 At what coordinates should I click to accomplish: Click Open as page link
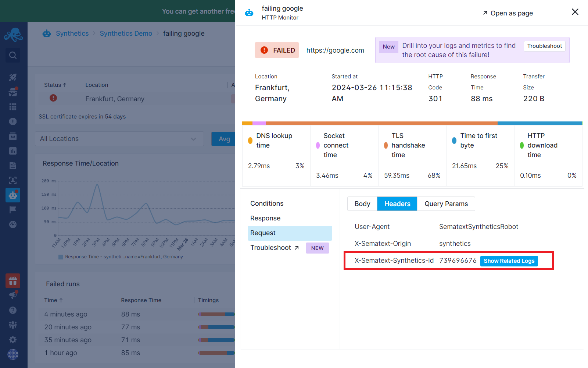point(508,13)
